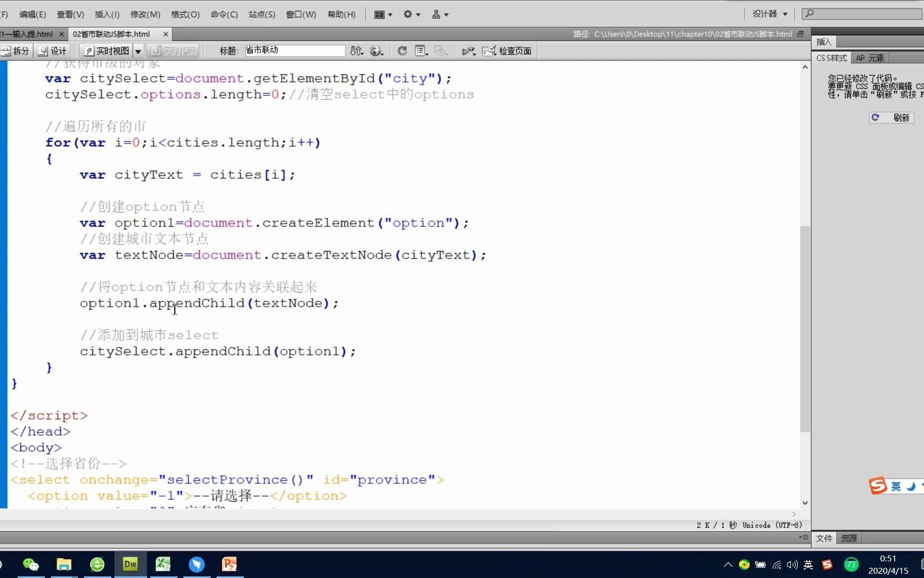Click the Sogou input method floating icon
Screen dimensions: 924x578
878,486
